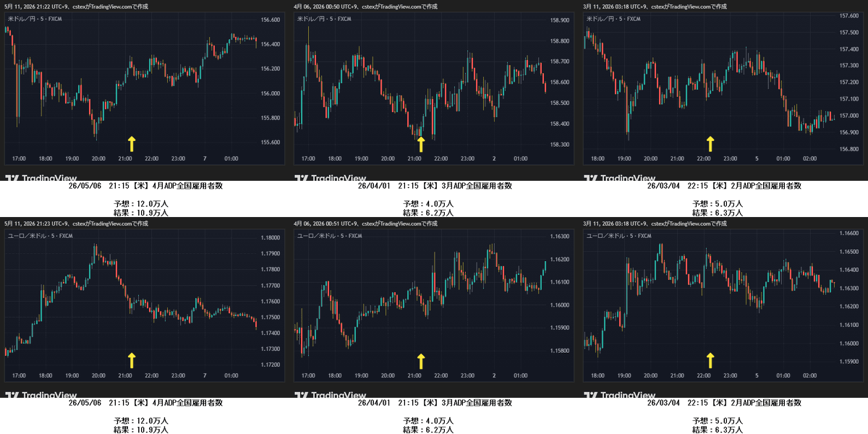Viewport: 868px width, 434px height.
Task: Click the 158.300 price label
Action: 561,145
